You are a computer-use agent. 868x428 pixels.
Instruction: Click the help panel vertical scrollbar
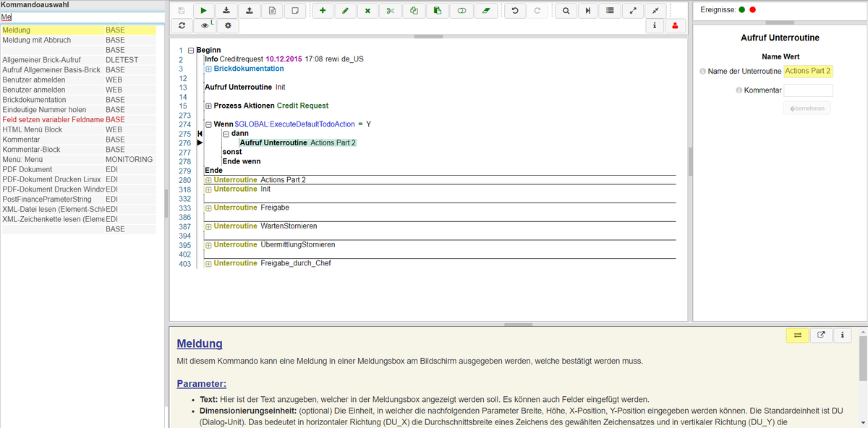[862, 376]
